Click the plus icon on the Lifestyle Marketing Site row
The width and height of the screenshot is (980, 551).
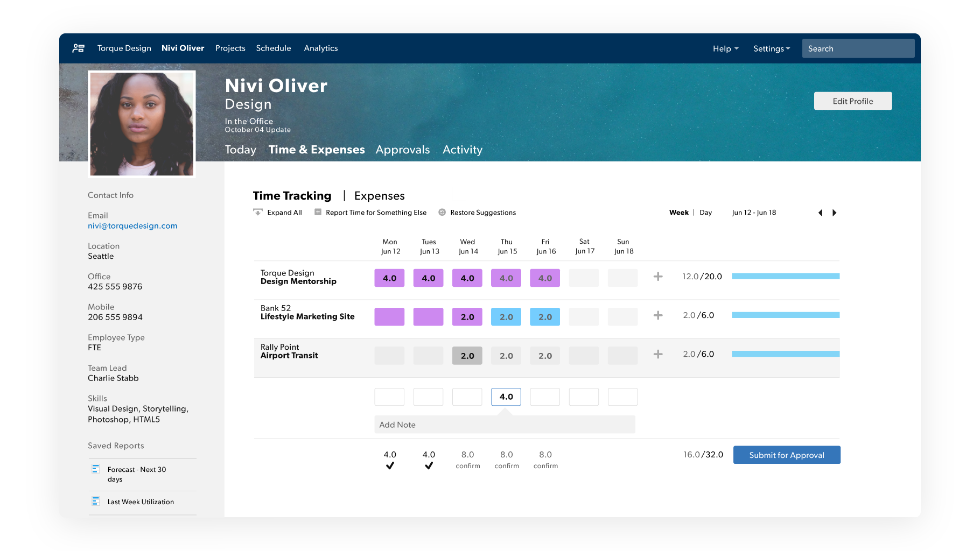(657, 315)
